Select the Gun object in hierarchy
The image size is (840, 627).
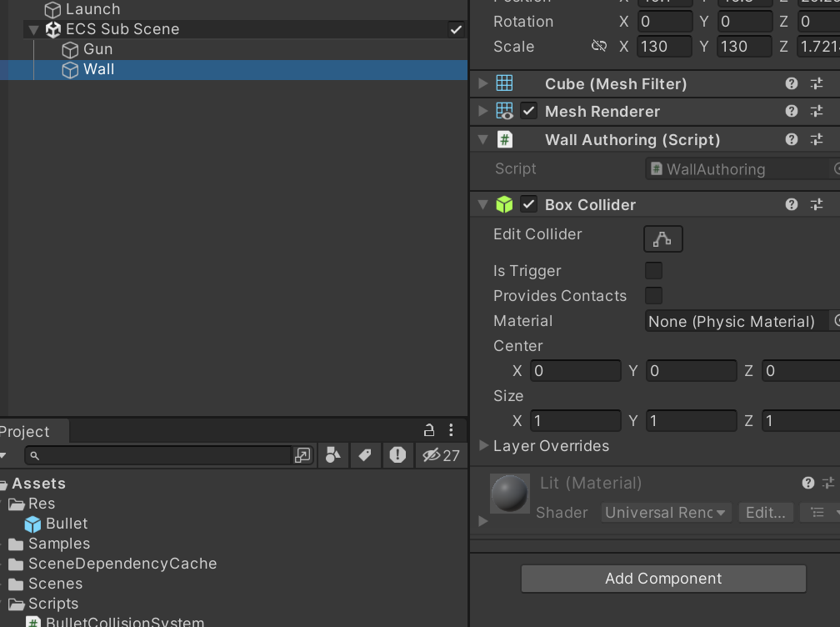(97, 49)
